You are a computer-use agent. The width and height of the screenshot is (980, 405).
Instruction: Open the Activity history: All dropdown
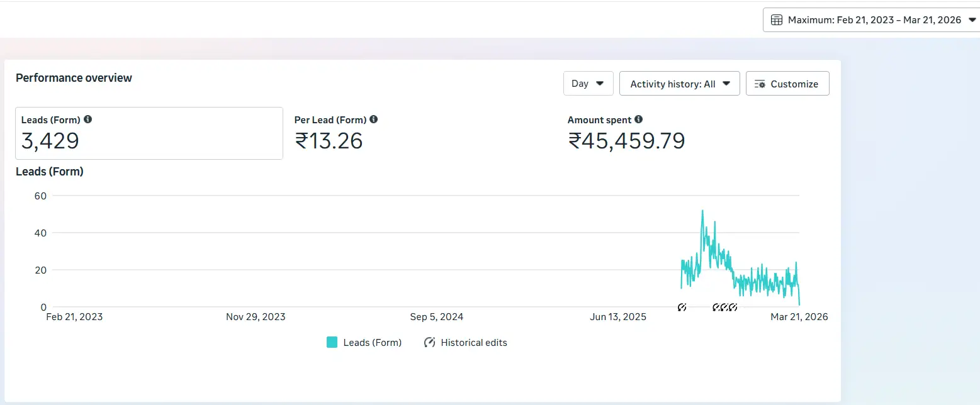coord(679,84)
